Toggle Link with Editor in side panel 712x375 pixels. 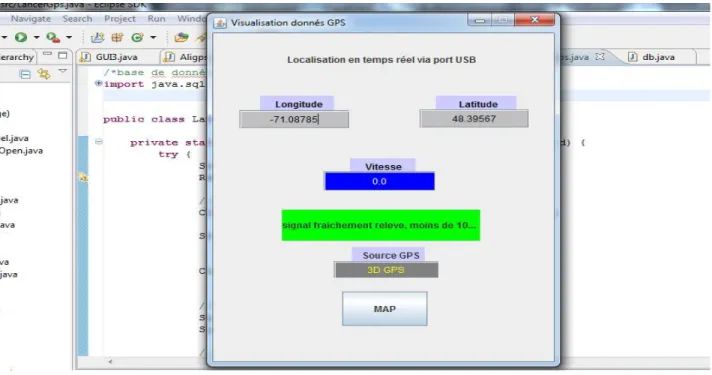(x=44, y=74)
